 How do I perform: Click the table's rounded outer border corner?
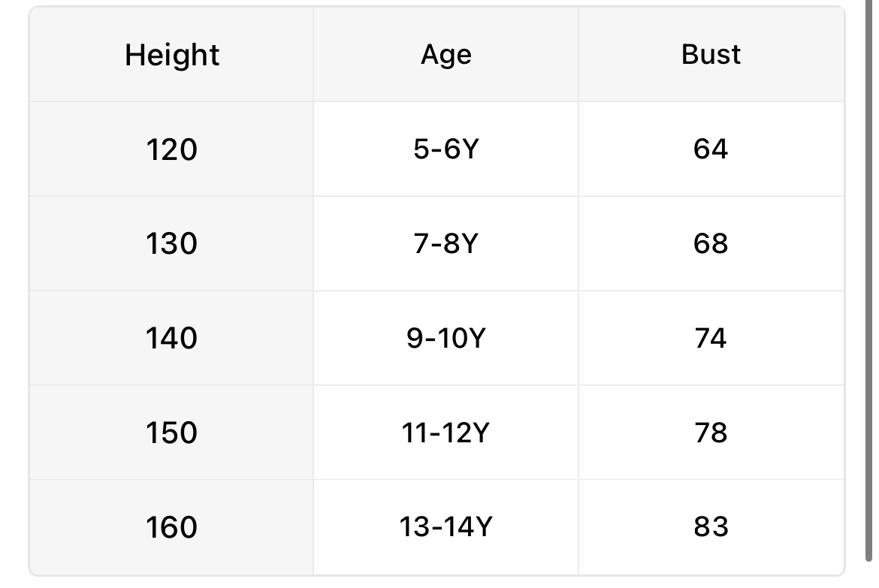(32, 11)
